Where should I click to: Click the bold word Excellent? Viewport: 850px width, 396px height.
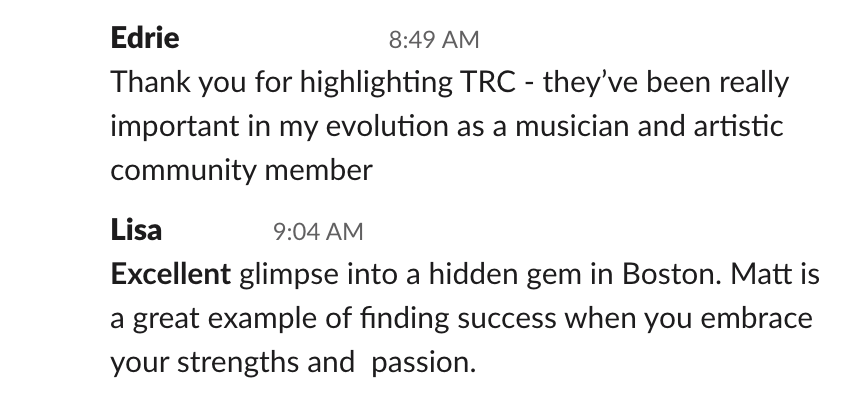coord(171,274)
